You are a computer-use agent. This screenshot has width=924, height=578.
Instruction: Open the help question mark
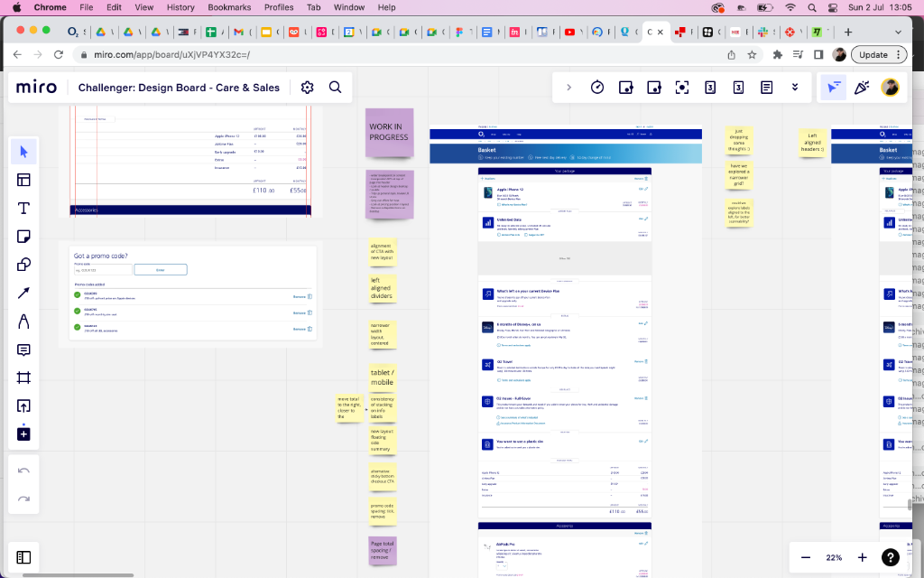click(891, 557)
